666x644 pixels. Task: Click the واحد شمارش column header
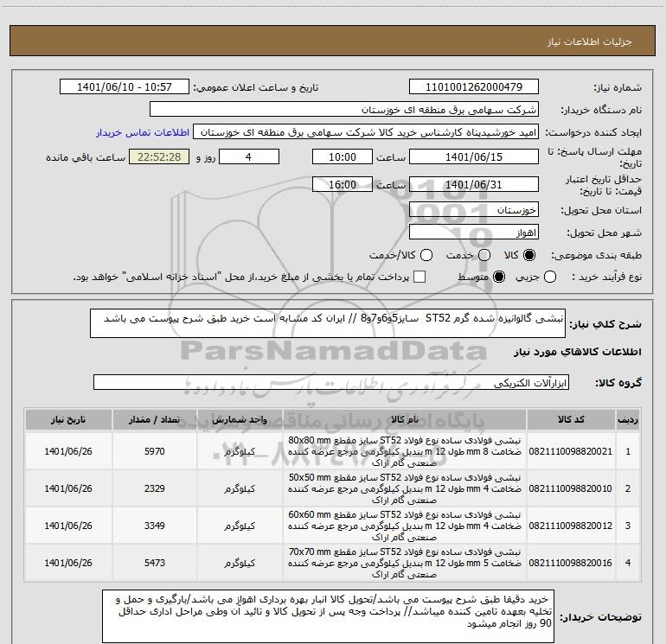(240, 420)
